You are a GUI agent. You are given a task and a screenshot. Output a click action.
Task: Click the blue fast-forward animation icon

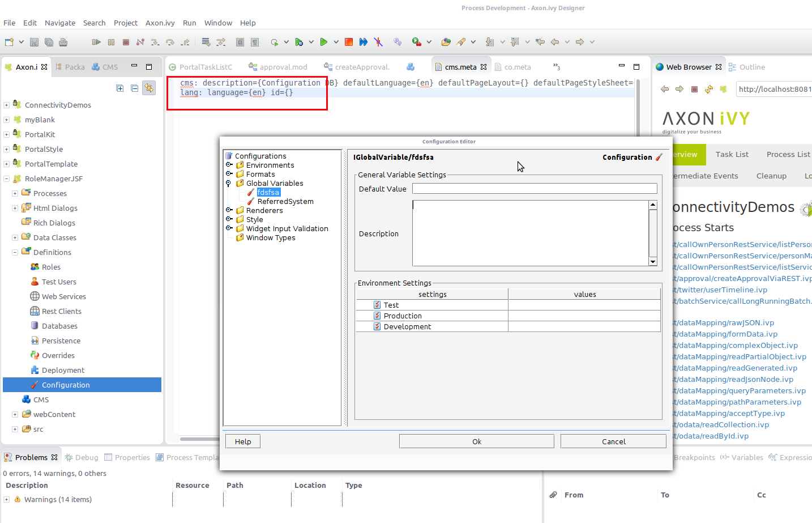point(364,42)
